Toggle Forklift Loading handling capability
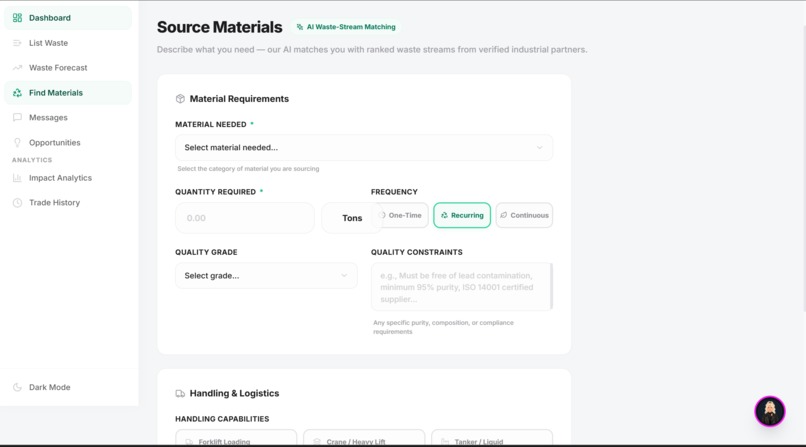 (x=236, y=438)
